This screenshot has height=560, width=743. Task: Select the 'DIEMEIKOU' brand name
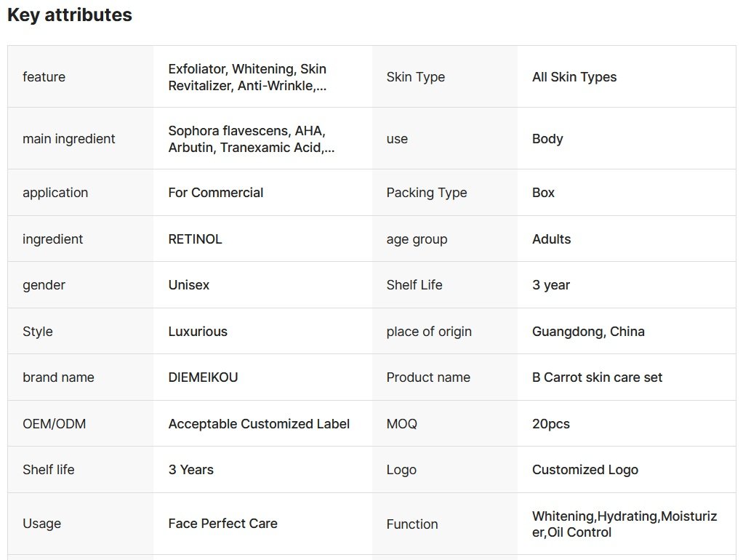point(203,377)
